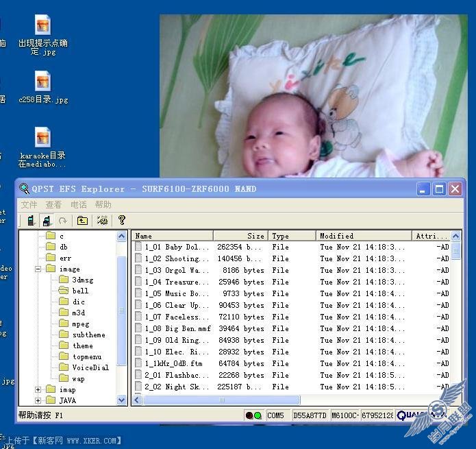Collapse the image folder tree node

(38, 269)
